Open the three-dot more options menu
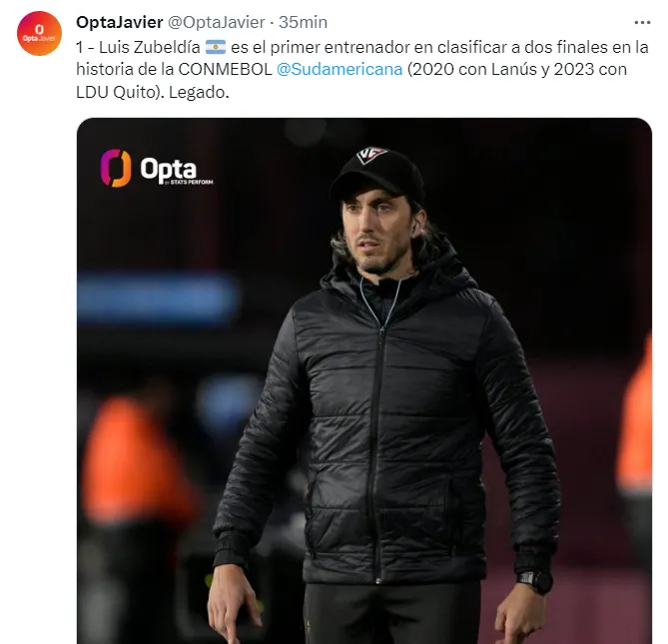 click(x=642, y=22)
